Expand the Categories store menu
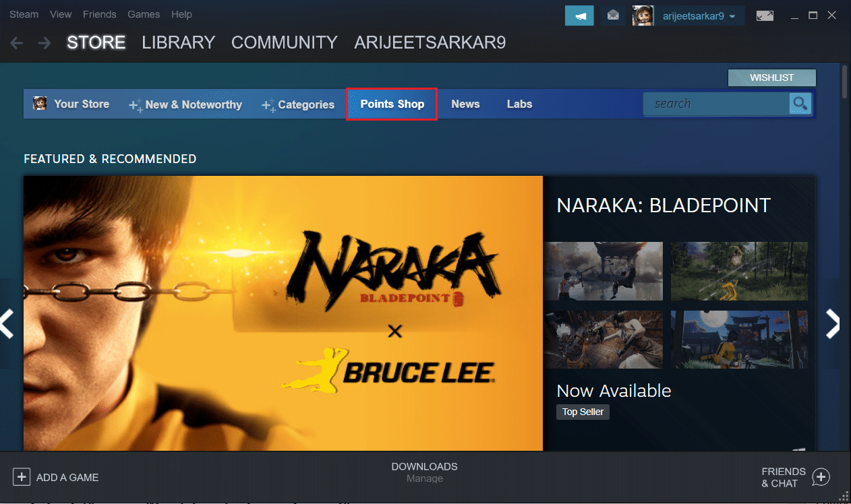 [x=299, y=104]
